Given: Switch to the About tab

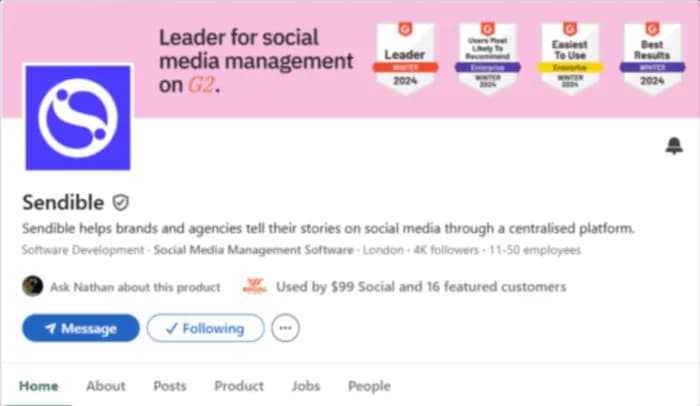Looking at the screenshot, I should pos(106,386).
